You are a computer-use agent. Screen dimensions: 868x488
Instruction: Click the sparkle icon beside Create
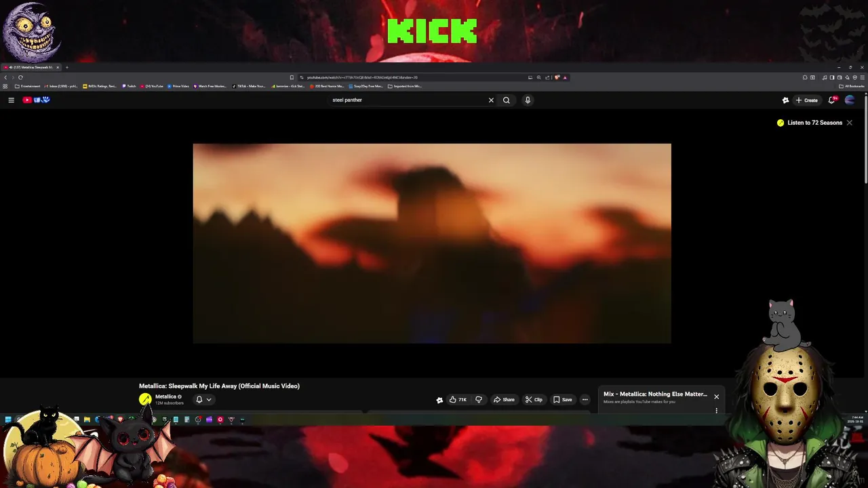click(x=785, y=100)
